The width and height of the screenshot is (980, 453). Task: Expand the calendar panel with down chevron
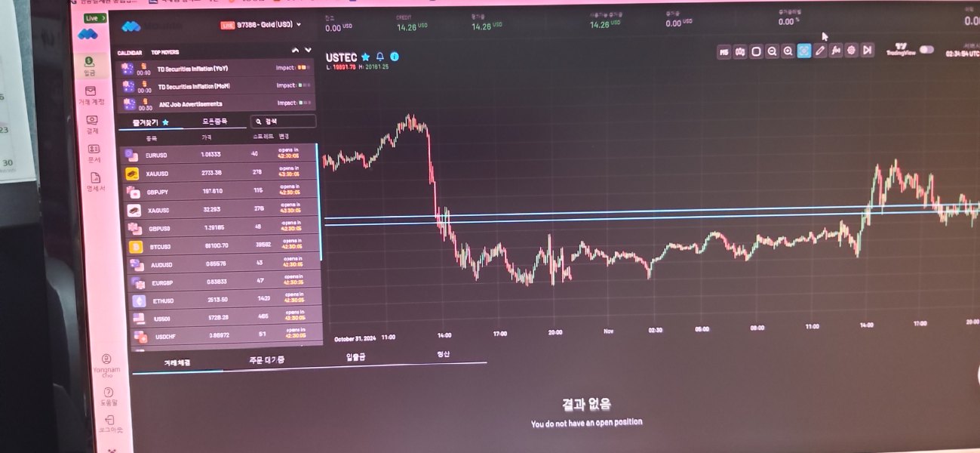(308, 51)
